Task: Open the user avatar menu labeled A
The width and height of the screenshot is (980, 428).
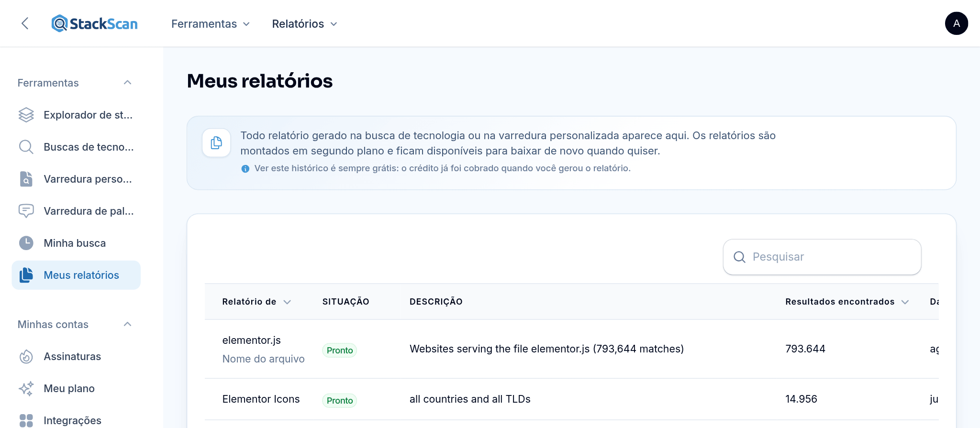Action: pyautogui.click(x=956, y=23)
